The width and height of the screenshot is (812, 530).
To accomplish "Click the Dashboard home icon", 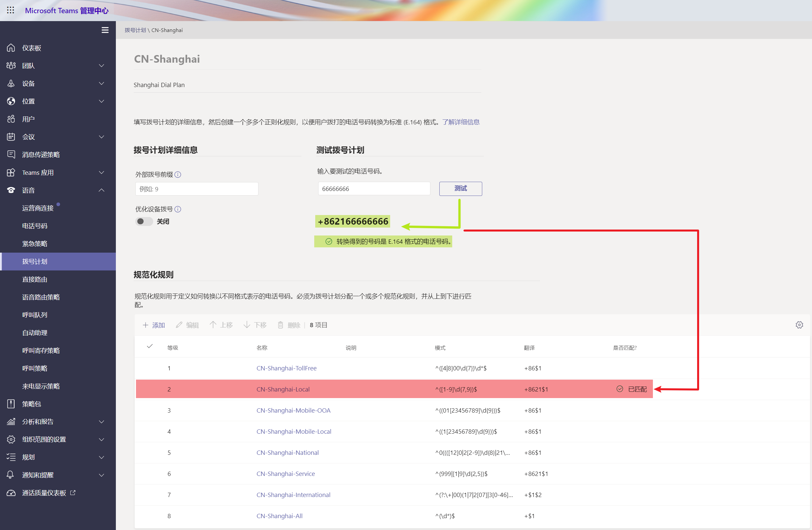I will click(x=11, y=48).
